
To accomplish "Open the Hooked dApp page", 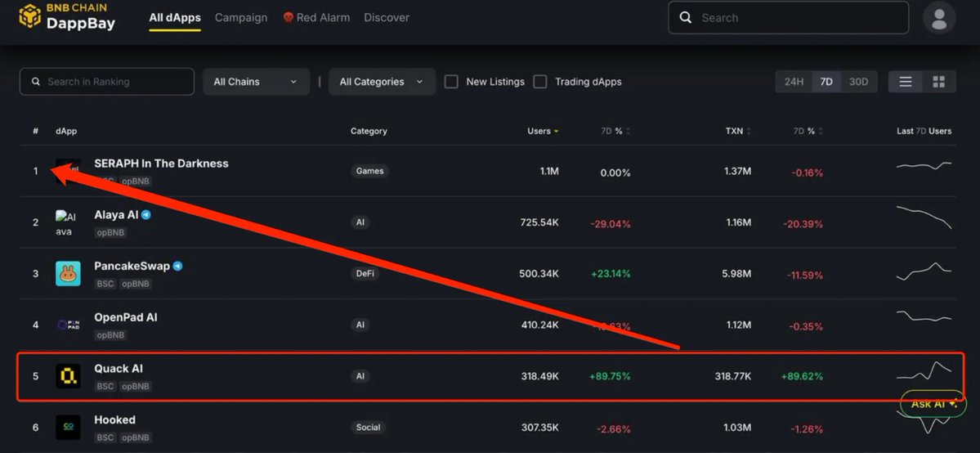I will click(x=115, y=419).
